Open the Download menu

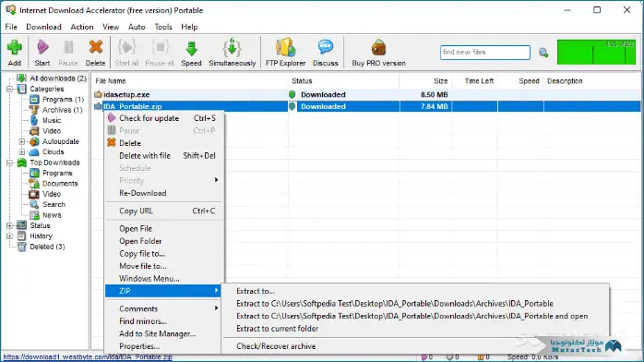click(x=43, y=27)
